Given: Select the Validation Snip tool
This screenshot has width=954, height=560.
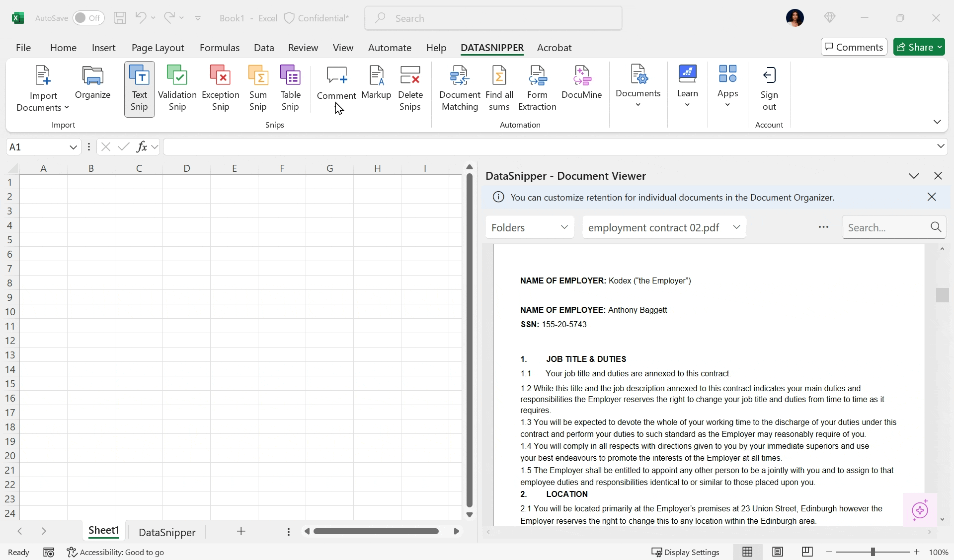Looking at the screenshot, I should click(177, 88).
